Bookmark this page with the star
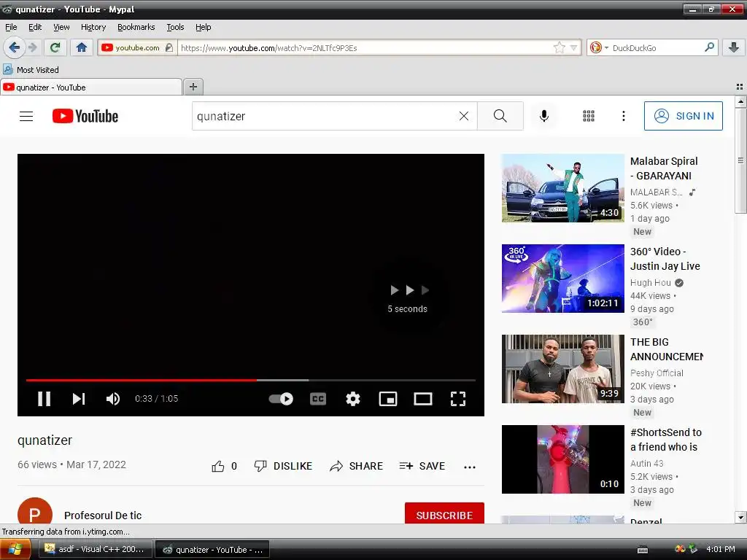Image resolution: width=747 pixels, height=560 pixels. point(560,47)
